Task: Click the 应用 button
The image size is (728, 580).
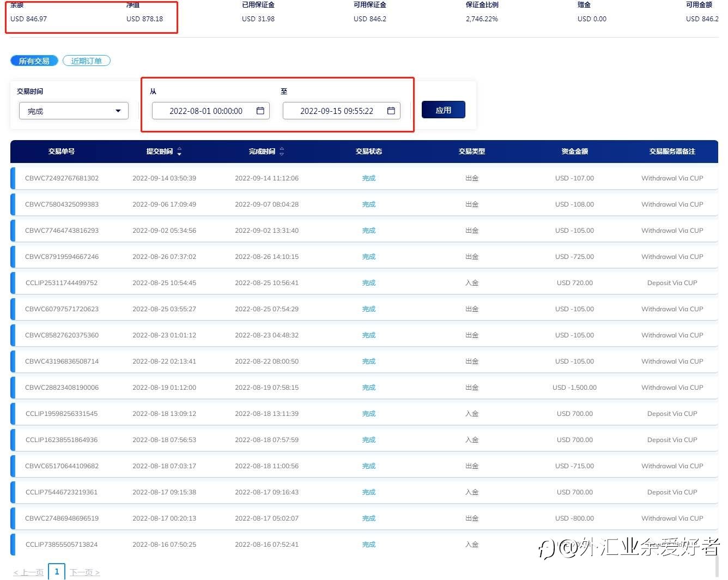Action: coord(444,110)
